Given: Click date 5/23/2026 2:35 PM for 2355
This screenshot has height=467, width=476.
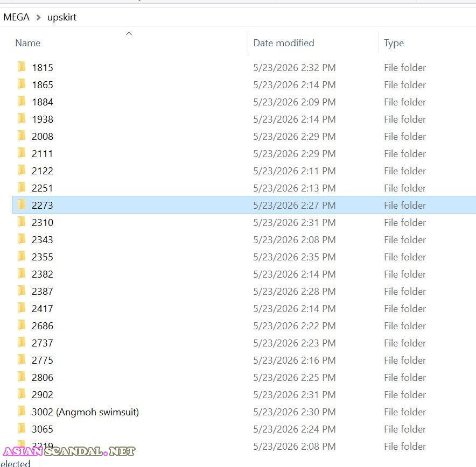Looking at the screenshot, I should coord(295,257).
